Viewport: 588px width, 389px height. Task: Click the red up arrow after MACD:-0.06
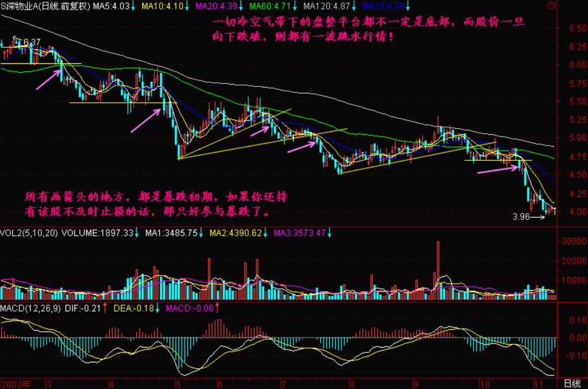(216, 309)
